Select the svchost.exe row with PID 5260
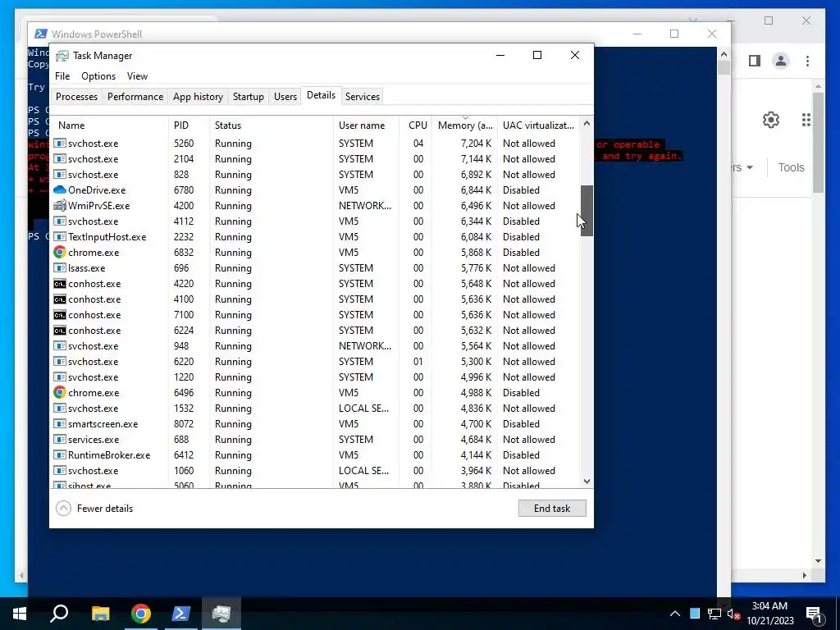 [316, 144]
